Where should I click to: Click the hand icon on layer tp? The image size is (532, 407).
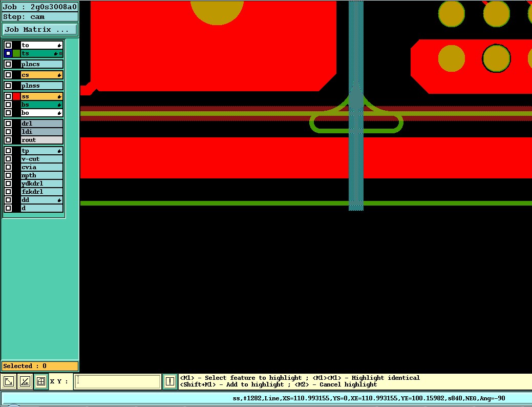click(59, 151)
